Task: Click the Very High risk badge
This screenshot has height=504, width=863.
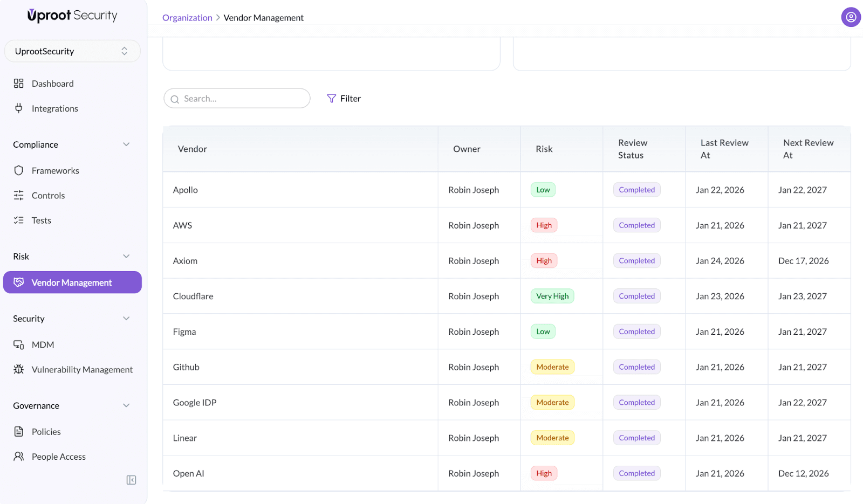Action: (x=552, y=296)
